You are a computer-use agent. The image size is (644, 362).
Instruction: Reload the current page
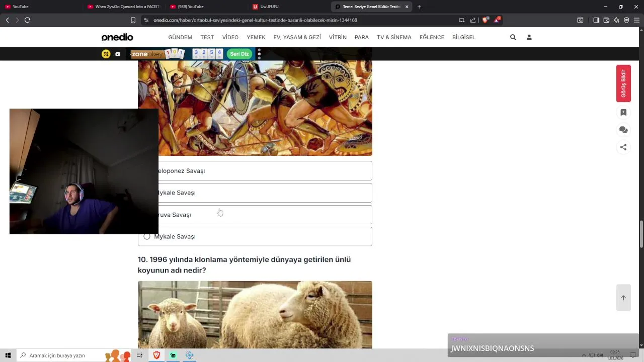tap(27, 20)
